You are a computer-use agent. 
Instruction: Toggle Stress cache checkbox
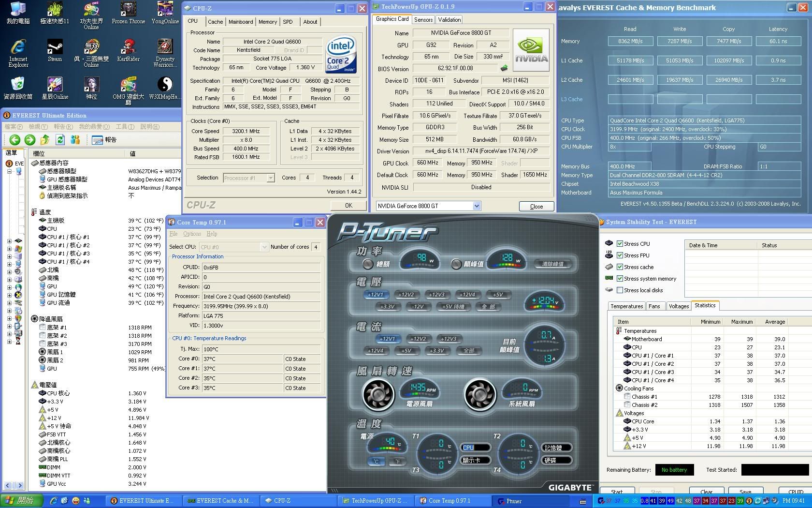620,267
